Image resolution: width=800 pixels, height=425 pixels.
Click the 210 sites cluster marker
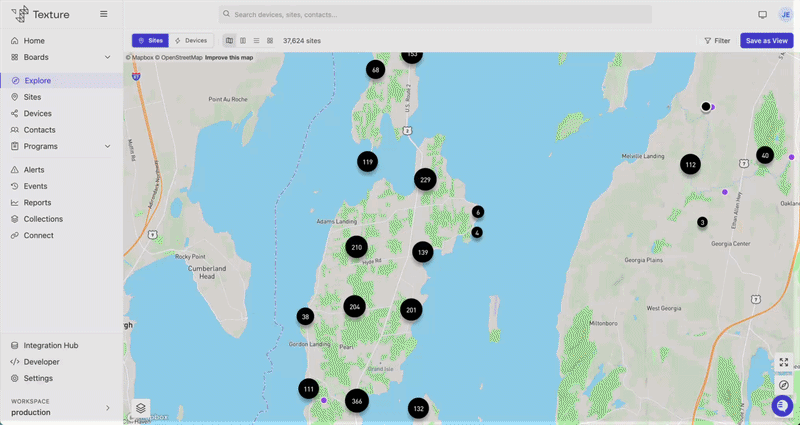(357, 247)
